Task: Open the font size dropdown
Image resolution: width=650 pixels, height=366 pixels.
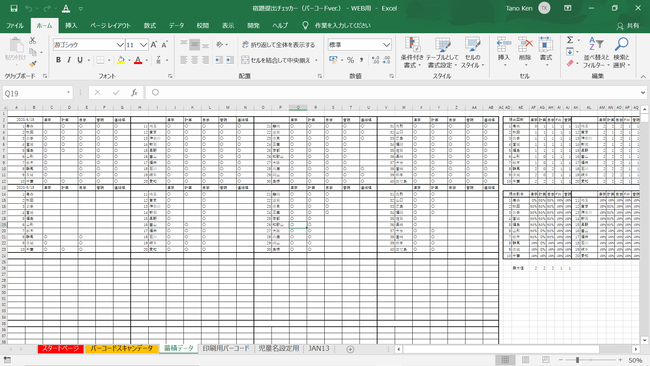Action: coord(143,45)
